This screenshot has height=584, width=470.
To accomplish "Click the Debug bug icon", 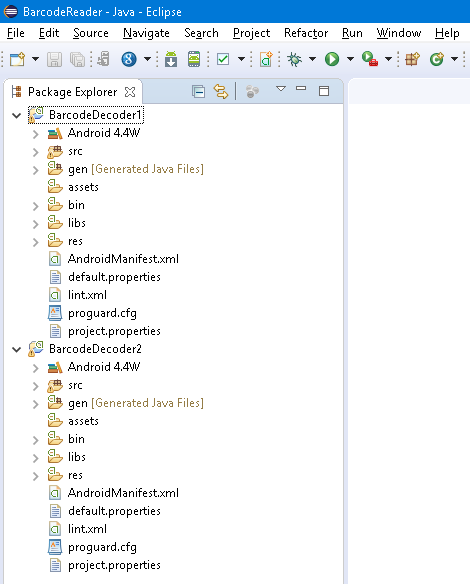I will tap(294, 59).
